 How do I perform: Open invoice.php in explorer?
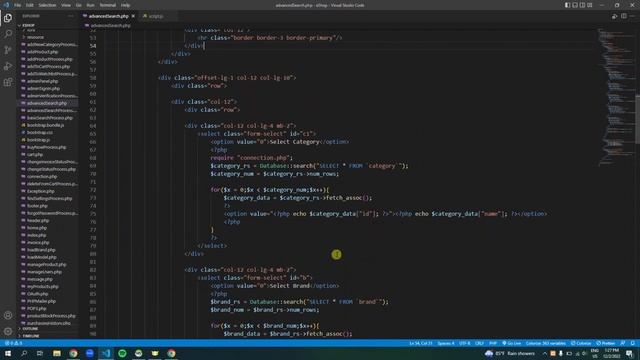pos(38,243)
